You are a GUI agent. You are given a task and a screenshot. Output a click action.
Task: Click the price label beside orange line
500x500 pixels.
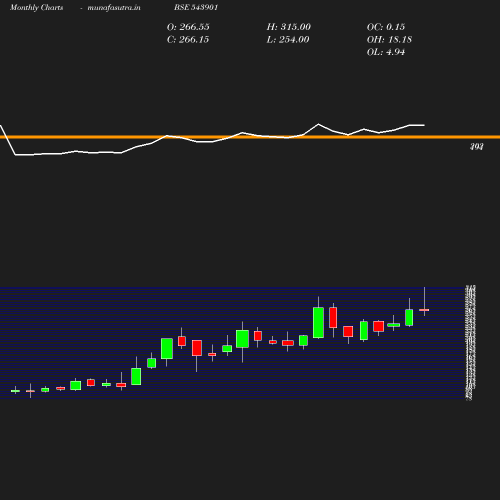pyautogui.click(x=477, y=147)
